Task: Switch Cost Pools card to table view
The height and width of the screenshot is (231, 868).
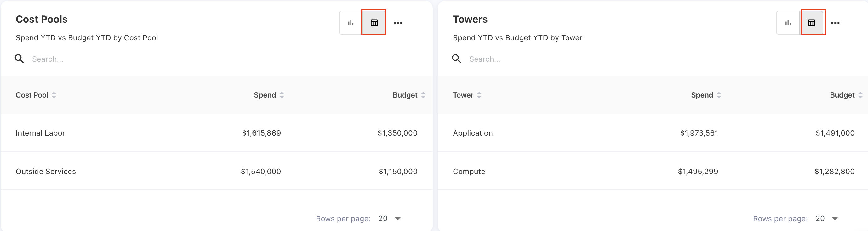Action: tap(374, 23)
